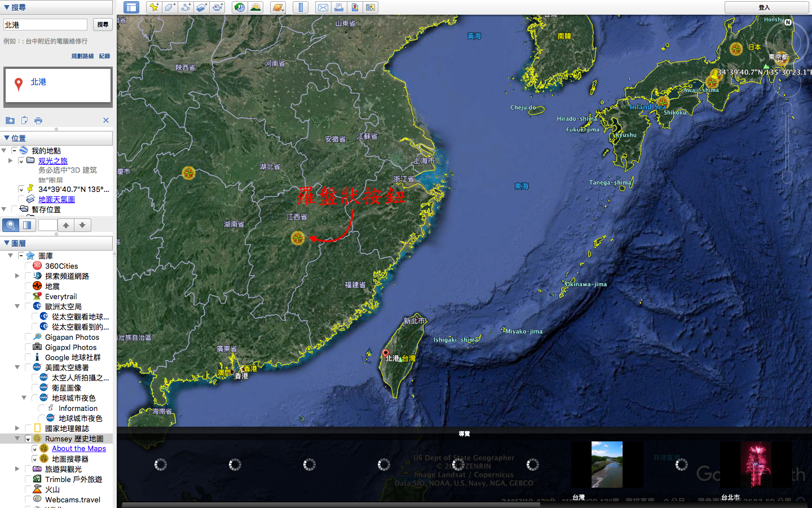Click the Rumsey compass icon in 江西省
This screenshot has width=812, height=508.
pos(298,238)
